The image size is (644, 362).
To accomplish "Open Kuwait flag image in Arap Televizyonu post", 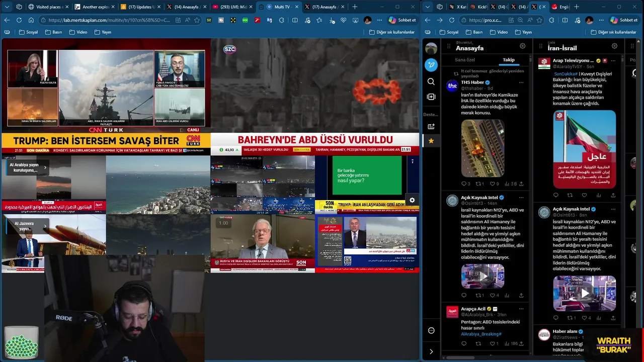I will pyautogui.click(x=584, y=149).
